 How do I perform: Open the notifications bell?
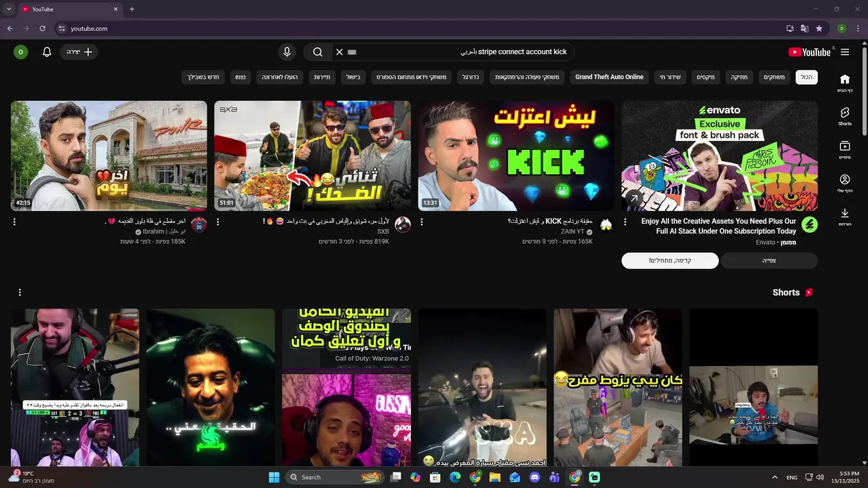point(47,52)
